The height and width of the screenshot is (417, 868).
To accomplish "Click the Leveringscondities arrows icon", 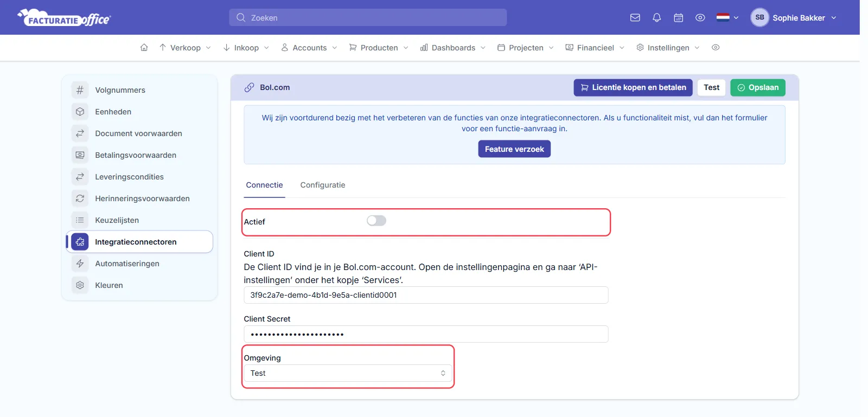I will point(80,177).
